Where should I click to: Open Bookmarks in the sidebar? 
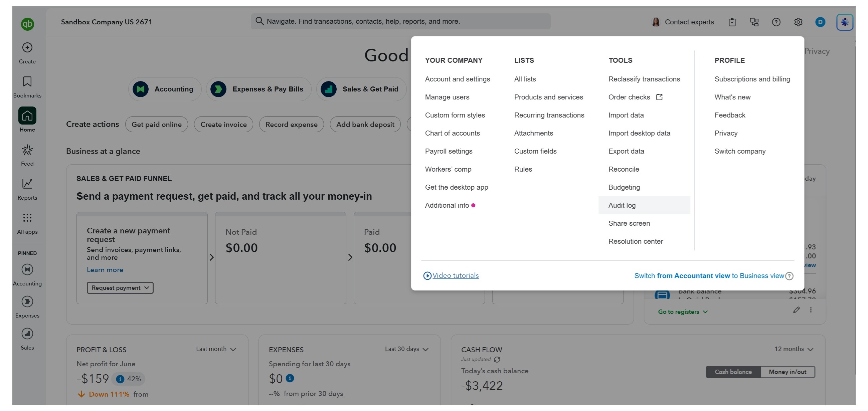(x=27, y=87)
